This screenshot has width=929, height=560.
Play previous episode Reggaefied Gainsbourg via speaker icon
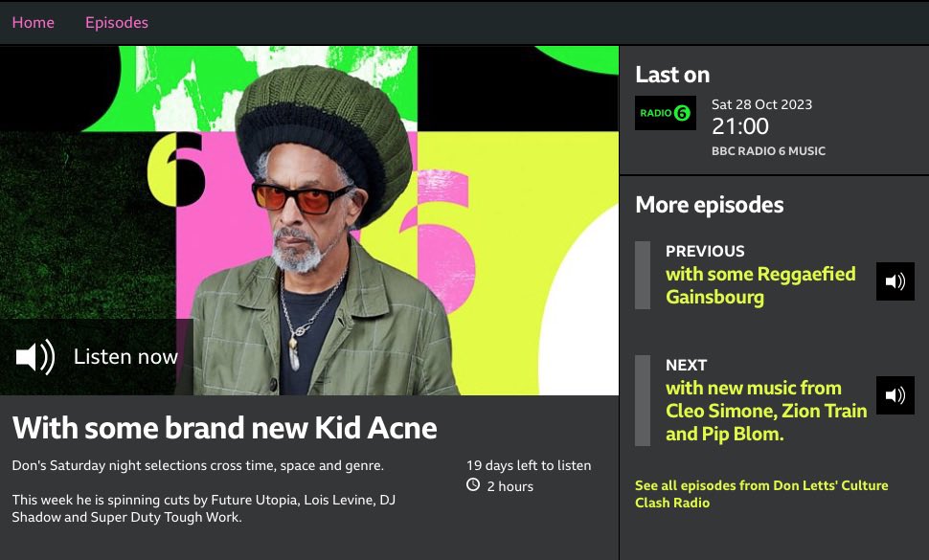895,281
